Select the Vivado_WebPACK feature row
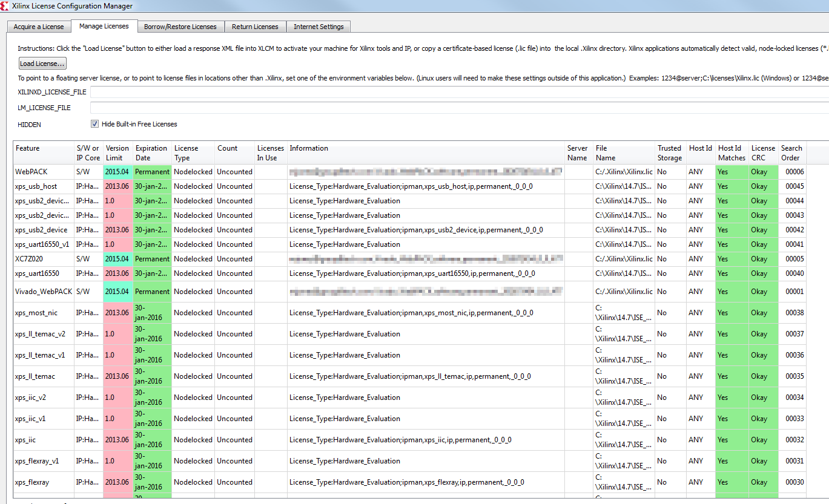 (44, 292)
